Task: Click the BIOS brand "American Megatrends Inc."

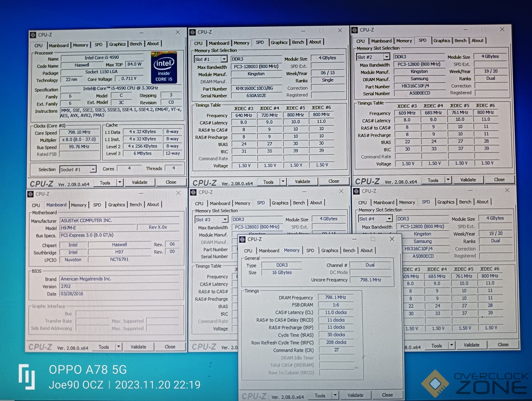Action: [x=119, y=279]
